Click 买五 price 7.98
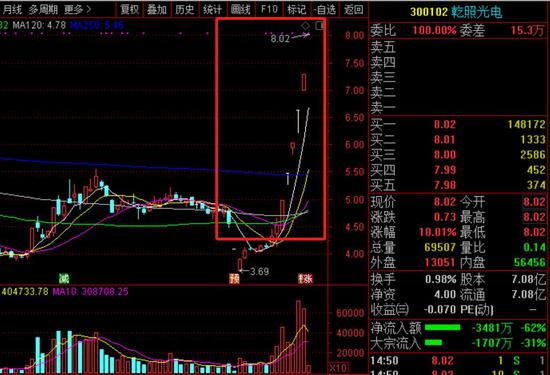550x375 pixels. pyautogui.click(x=445, y=185)
